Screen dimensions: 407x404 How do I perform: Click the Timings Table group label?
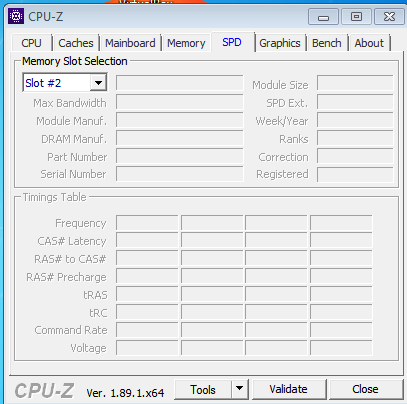click(55, 197)
